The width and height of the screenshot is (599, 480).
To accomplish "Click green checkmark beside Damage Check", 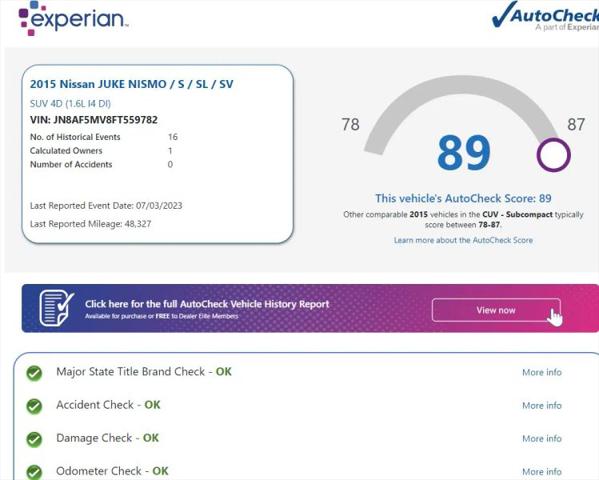I will [x=34, y=439].
